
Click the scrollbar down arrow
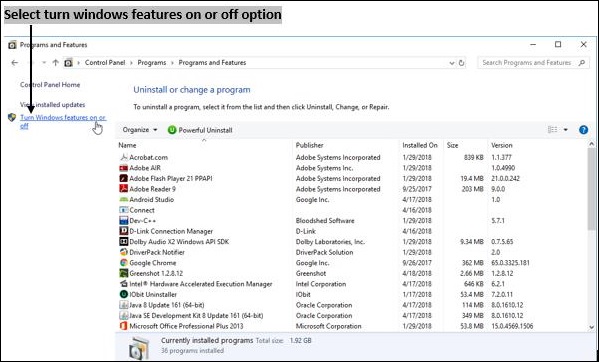click(592, 327)
